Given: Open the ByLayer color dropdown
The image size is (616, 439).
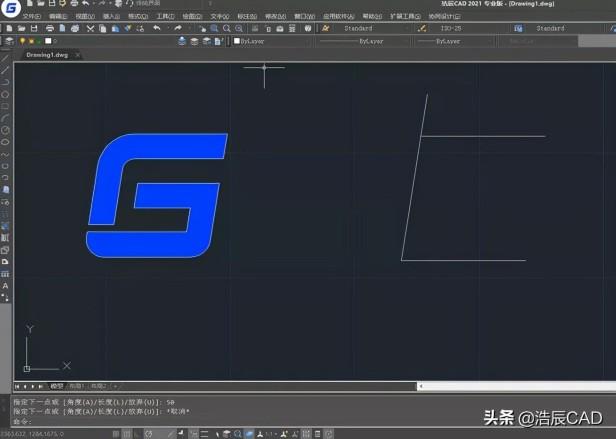Looking at the screenshot, I should pyautogui.click(x=273, y=41).
